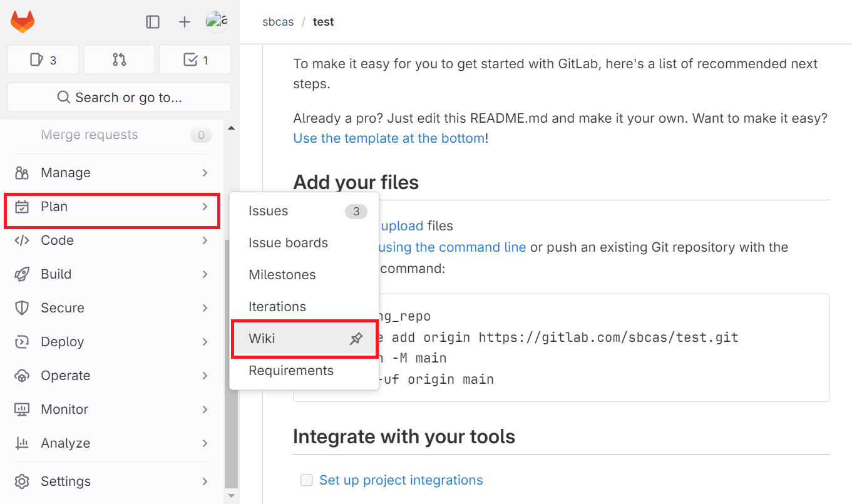Click the Analyze chart icon
852x504 pixels.
click(x=22, y=443)
